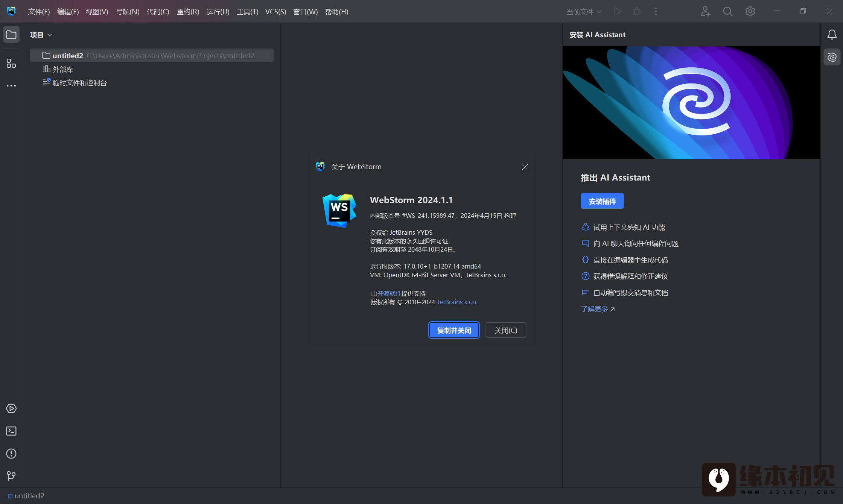The image size is (843, 504).
Task: Click 获得错误解释和修正建议 text
Action: 631,276
